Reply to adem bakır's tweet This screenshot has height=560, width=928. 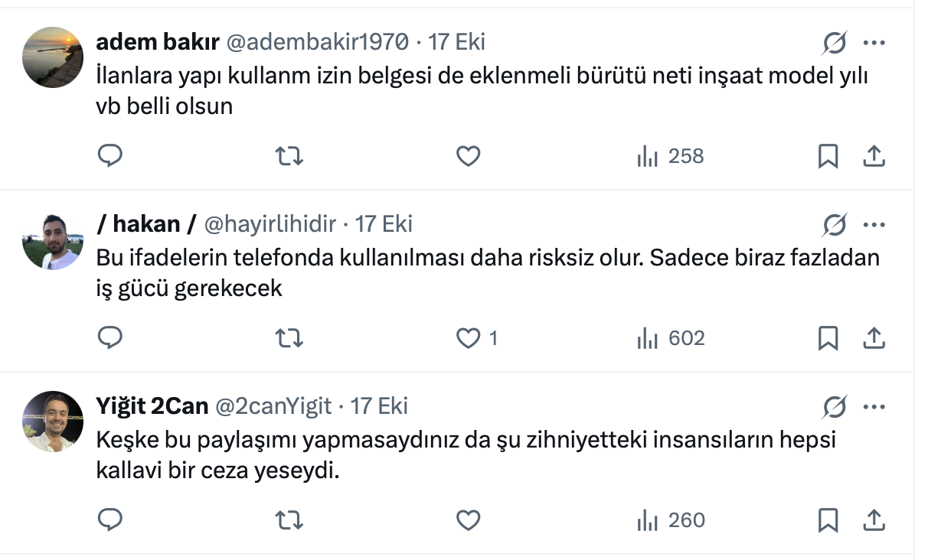[x=110, y=156]
